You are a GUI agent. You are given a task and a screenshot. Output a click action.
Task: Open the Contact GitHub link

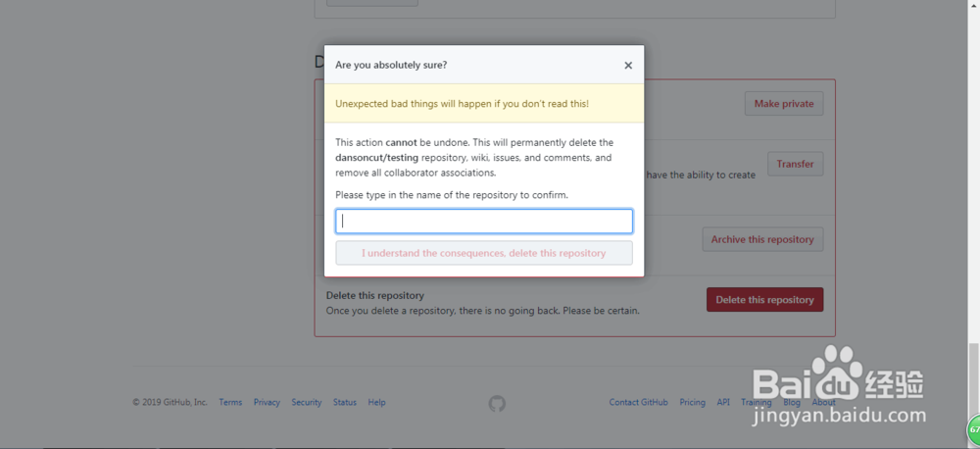(639, 402)
